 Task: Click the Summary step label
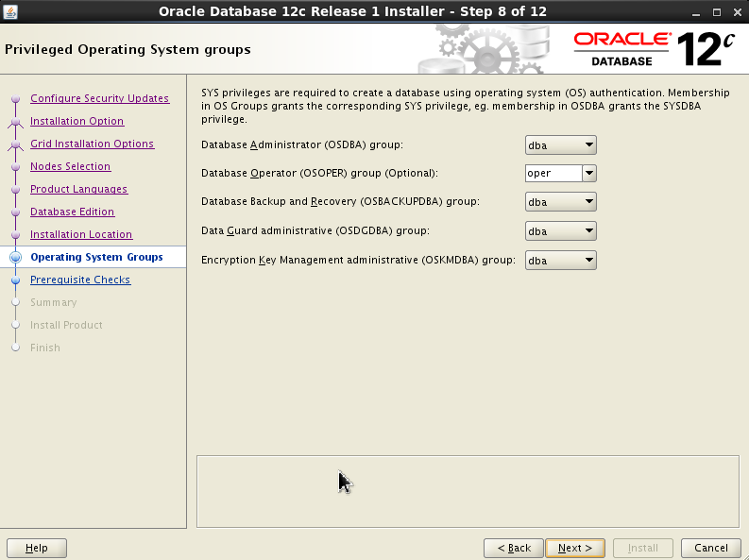tap(54, 303)
